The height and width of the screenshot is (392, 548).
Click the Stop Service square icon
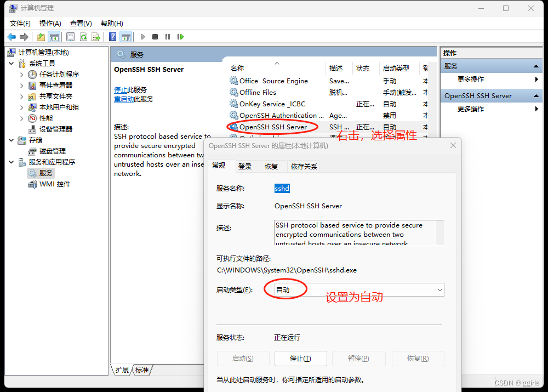coord(155,37)
